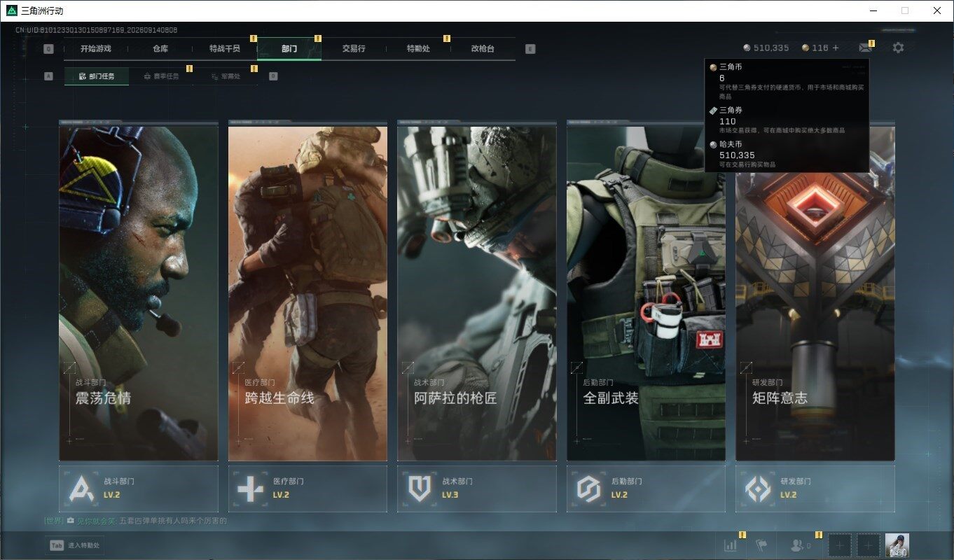Open the statistics bar chart icon
Image resolution: width=954 pixels, height=560 pixels.
tap(730, 545)
